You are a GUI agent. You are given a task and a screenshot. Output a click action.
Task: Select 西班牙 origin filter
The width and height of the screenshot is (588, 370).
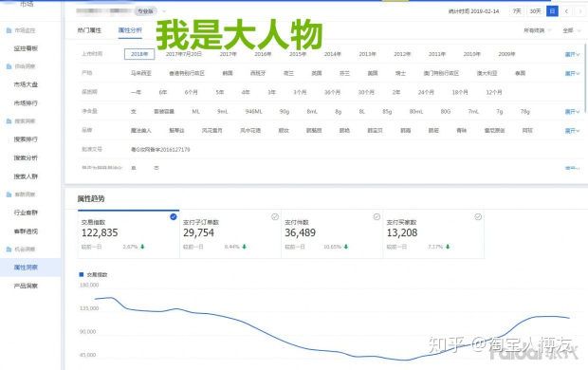coord(258,73)
